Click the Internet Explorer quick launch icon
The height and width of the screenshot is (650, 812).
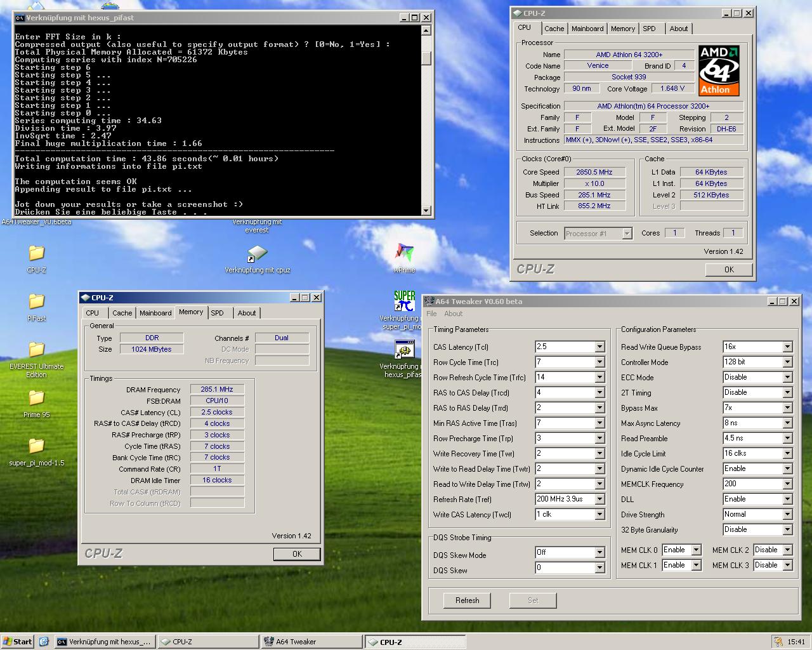[44, 642]
